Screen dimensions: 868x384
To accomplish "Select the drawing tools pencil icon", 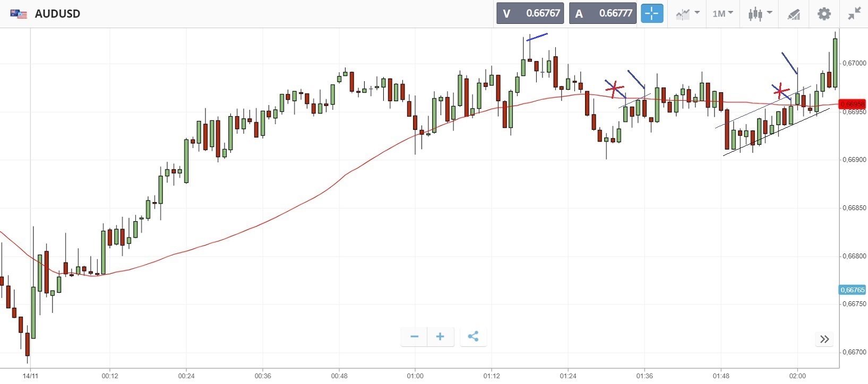I will [x=794, y=14].
